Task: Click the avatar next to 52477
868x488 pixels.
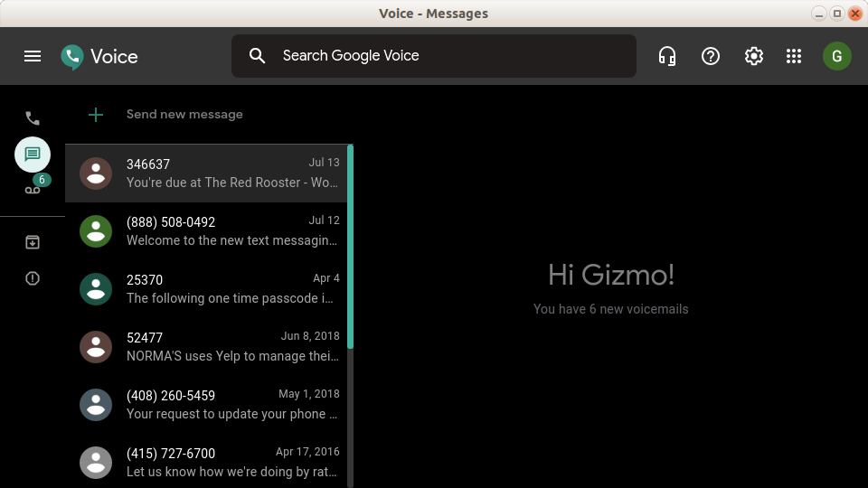Action: pyautogui.click(x=96, y=347)
